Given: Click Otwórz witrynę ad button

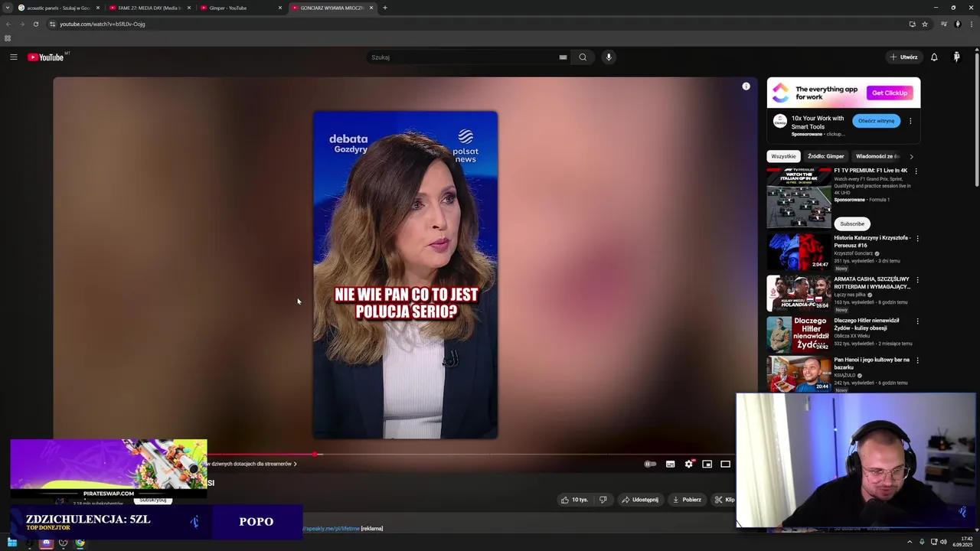Looking at the screenshot, I should (876, 121).
